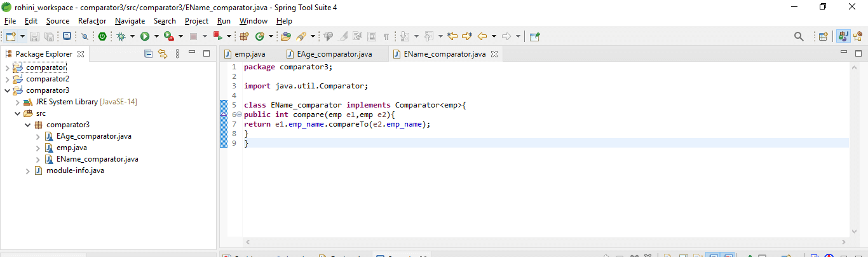The height and width of the screenshot is (257, 868).
Task: Click the green Boot Dashboard power icon
Action: [102, 36]
